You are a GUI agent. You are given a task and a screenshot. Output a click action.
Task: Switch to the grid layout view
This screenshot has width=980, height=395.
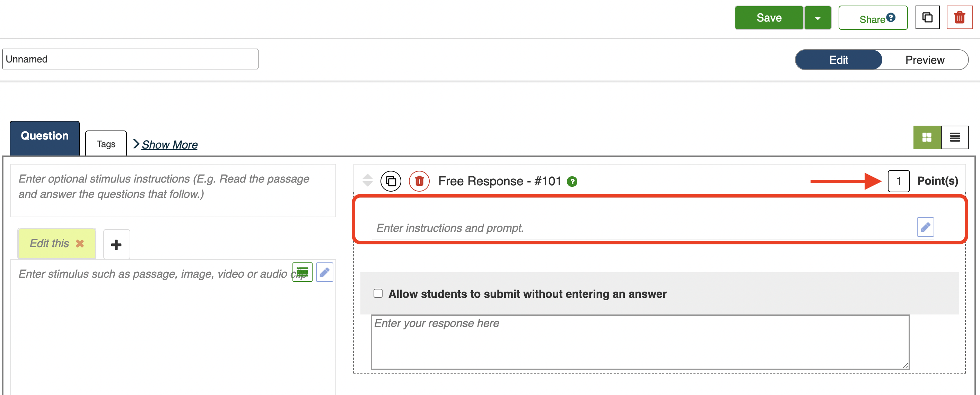(927, 137)
